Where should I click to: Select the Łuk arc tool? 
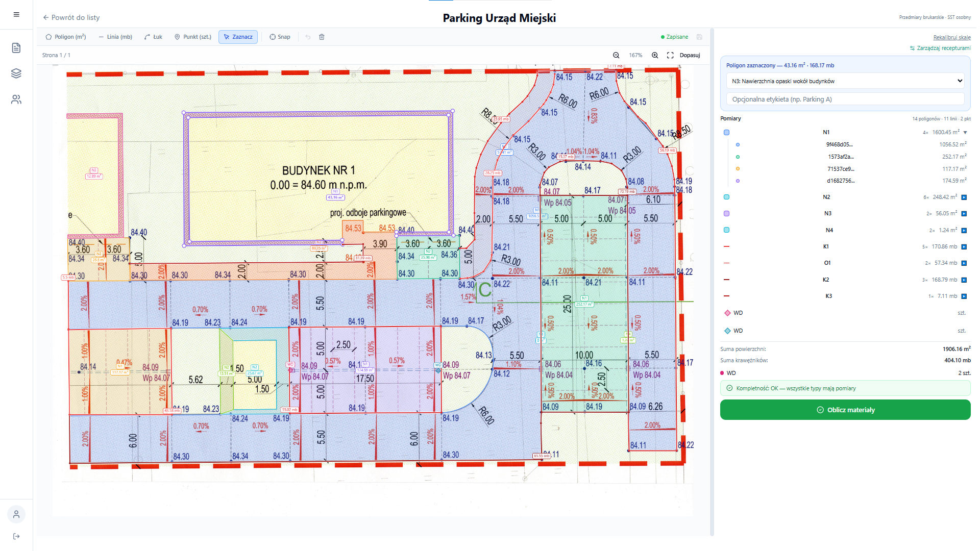(153, 37)
